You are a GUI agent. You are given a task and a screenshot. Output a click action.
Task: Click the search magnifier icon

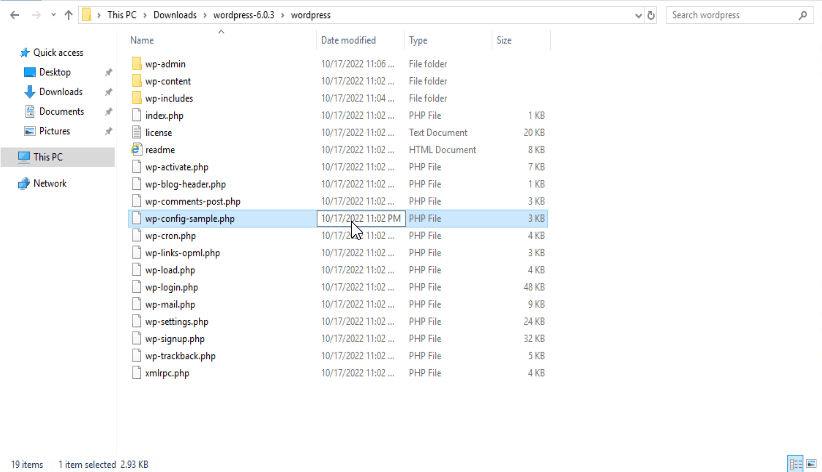[803, 15]
